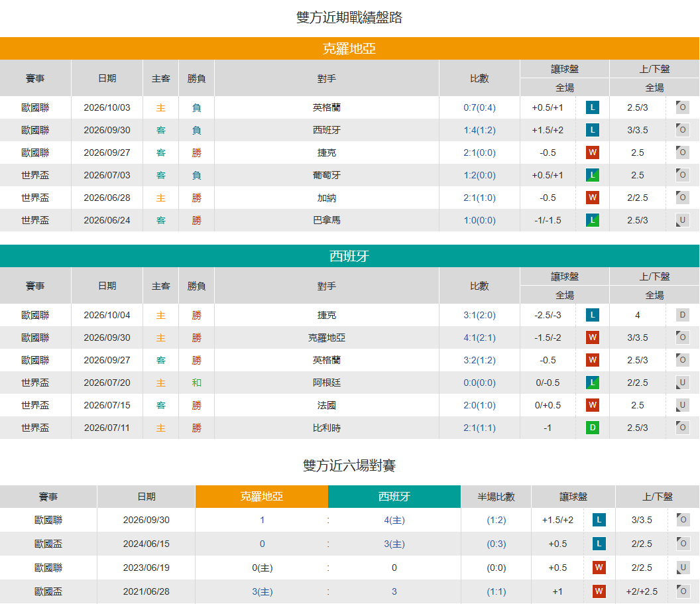
Task: Click the -2.5/-3 handicap value
Action: pos(548,315)
